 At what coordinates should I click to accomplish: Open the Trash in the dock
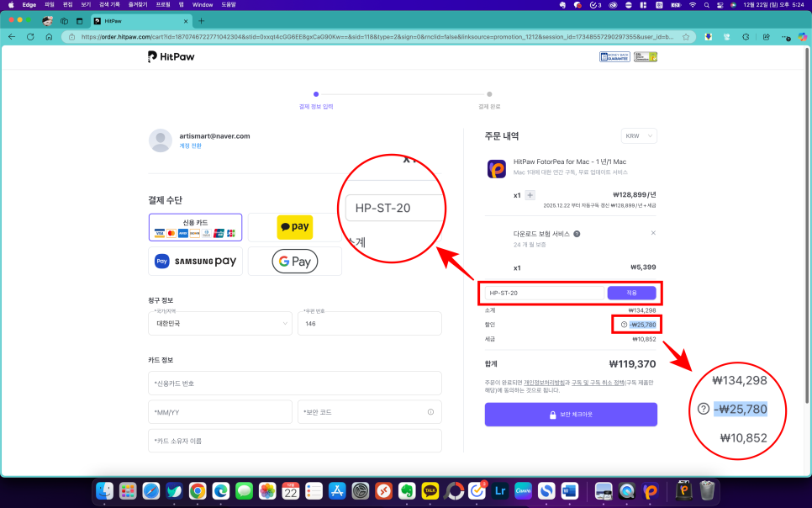click(707, 490)
